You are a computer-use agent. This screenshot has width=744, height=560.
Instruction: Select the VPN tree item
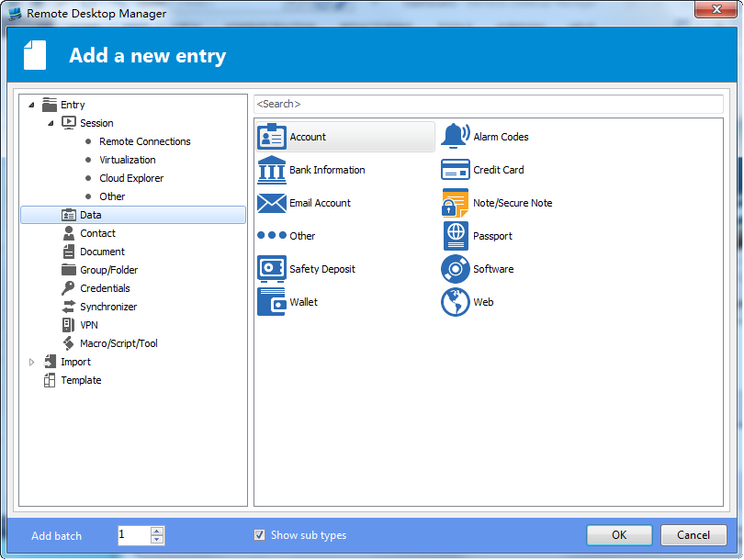tap(88, 325)
